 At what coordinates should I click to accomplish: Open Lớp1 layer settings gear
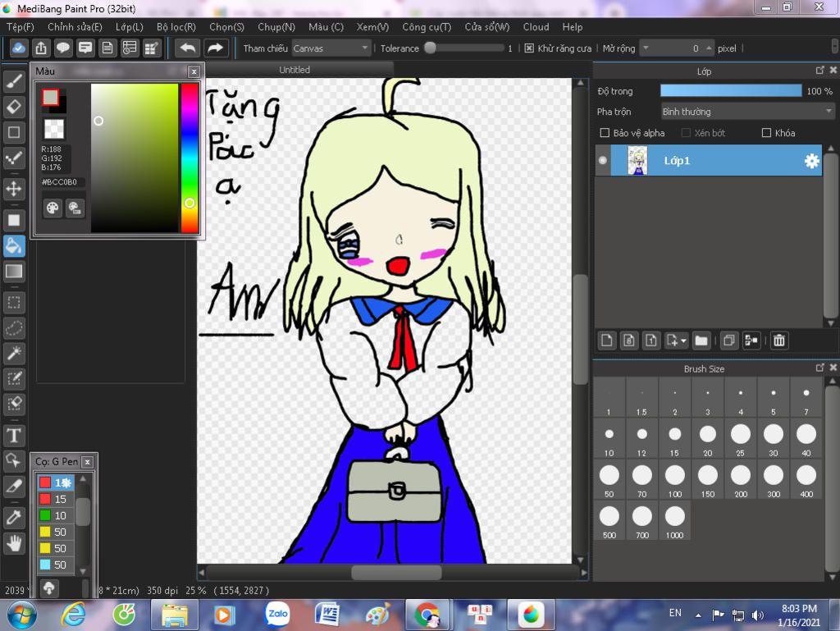[811, 161]
